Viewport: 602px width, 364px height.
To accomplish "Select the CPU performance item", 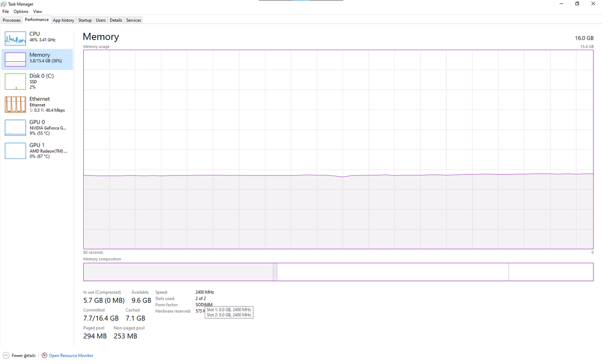I will 38,38.
